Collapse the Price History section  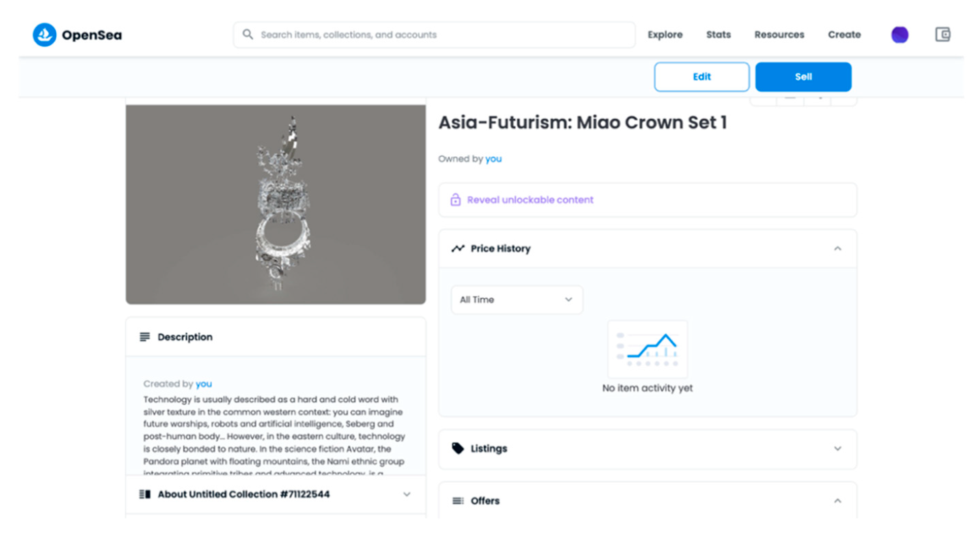pos(837,249)
